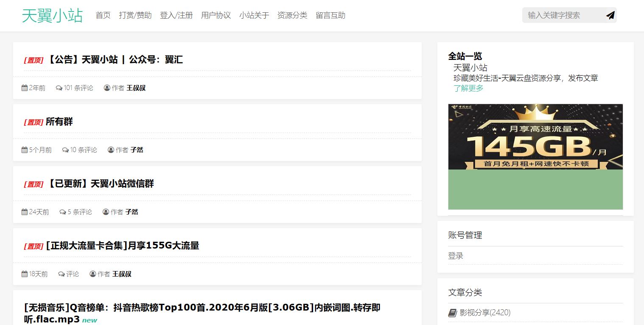Open the 打赏/赞助 page
The height and width of the screenshot is (325, 644).
tap(135, 15)
